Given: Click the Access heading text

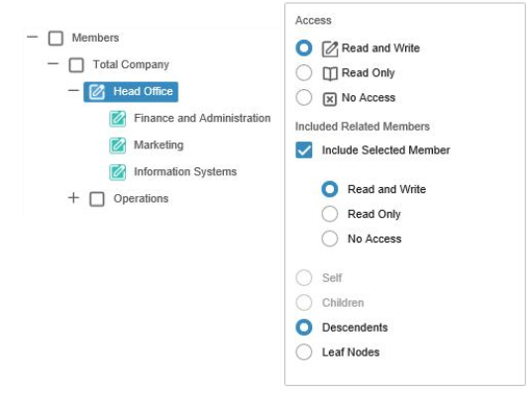Looking at the screenshot, I should point(313,21).
